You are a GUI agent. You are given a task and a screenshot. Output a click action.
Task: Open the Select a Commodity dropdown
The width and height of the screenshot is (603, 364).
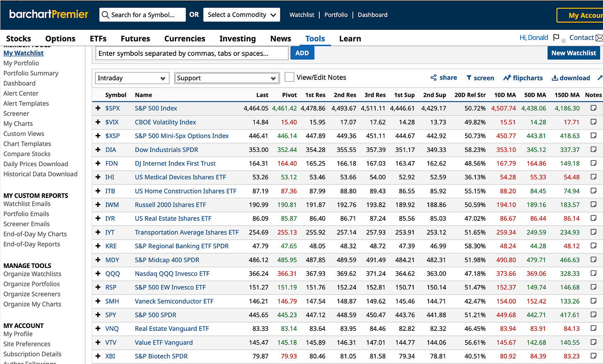tap(241, 15)
